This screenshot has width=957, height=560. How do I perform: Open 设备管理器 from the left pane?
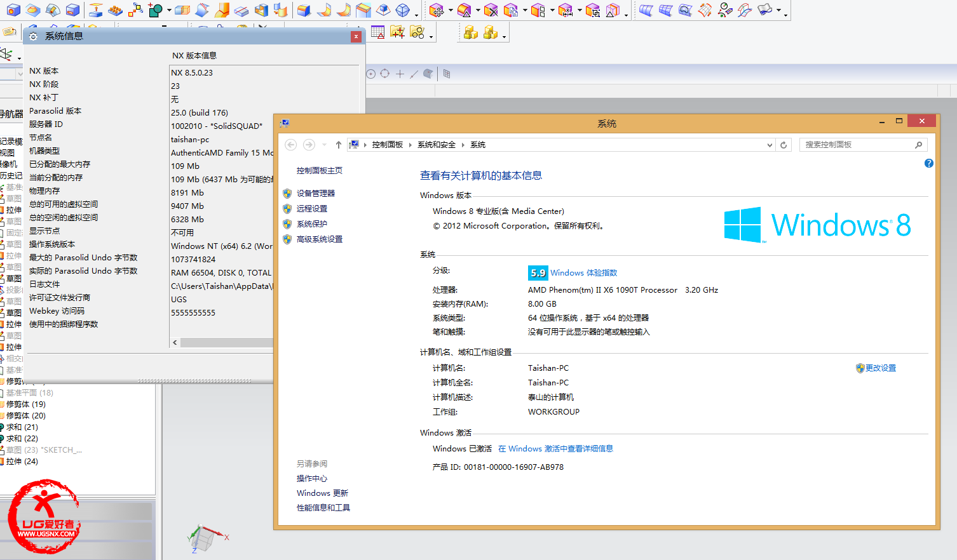316,194
